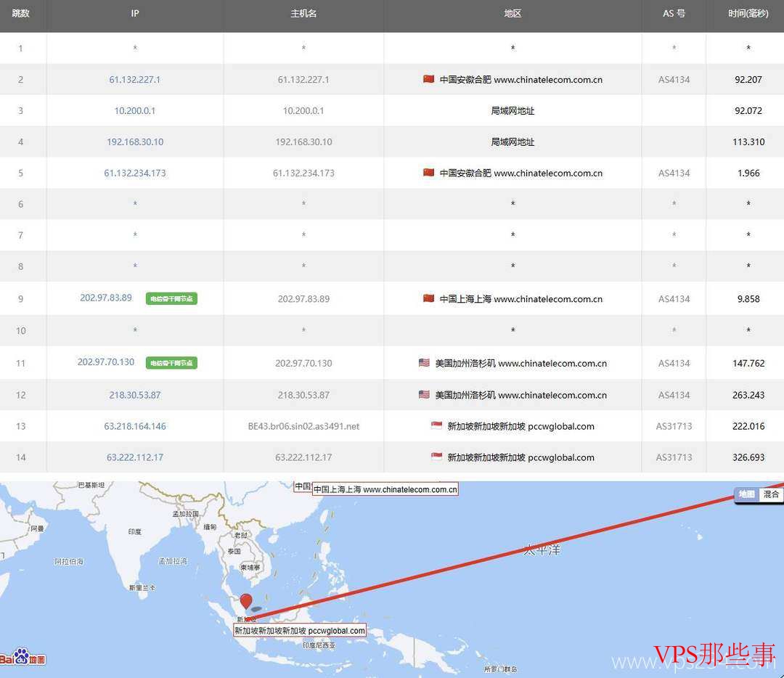Click the green backbone node badge beside 202.97.83.89
The height and width of the screenshot is (678, 784).
click(x=171, y=298)
